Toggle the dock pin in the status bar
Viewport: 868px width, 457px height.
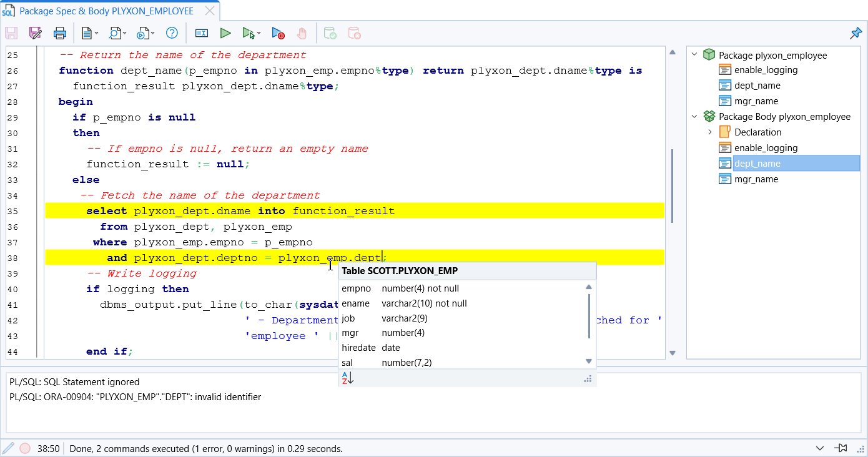click(x=841, y=448)
